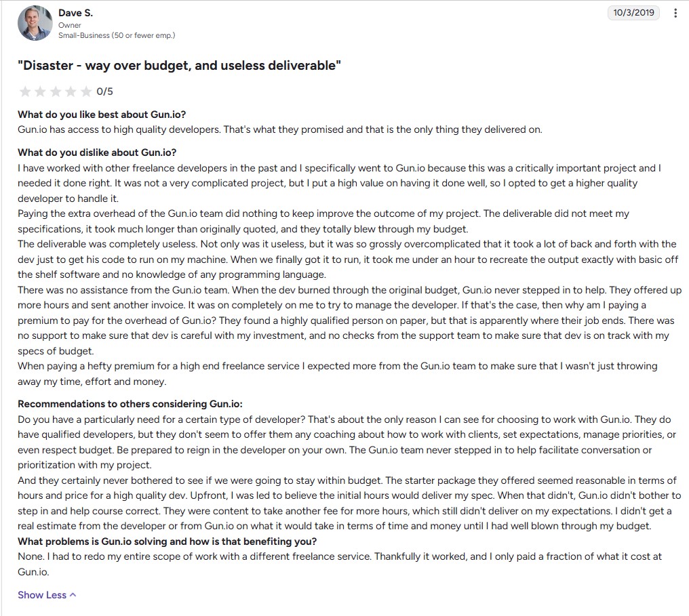Click "What problems is Gun.io solving" heading

click(x=167, y=541)
